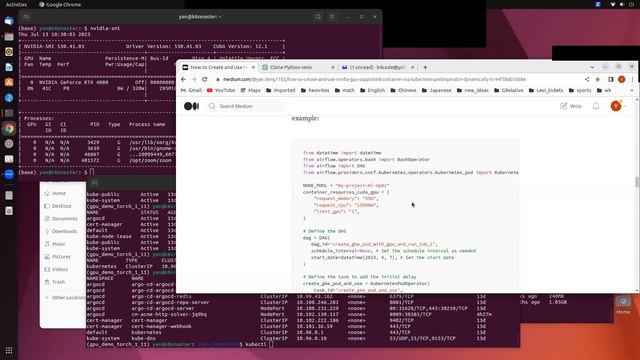Select Music in the Files sidebar

[x=55, y=244]
